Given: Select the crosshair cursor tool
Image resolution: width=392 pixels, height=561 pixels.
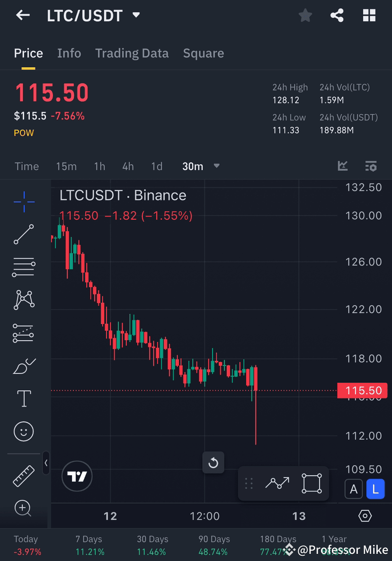Looking at the screenshot, I should (x=23, y=201).
